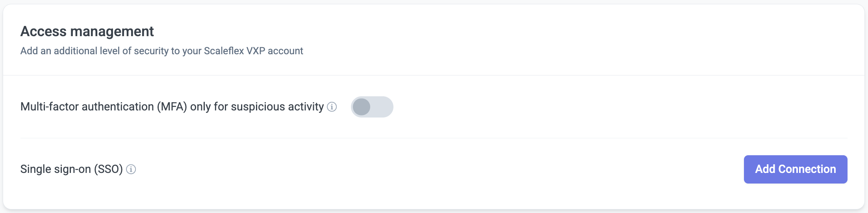Image resolution: width=868 pixels, height=213 pixels.
Task: Click the grey knob of the MFA toggle
Action: (362, 107)
